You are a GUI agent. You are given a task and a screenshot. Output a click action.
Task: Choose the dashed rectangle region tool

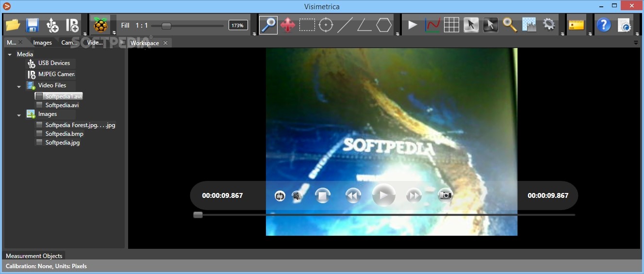pos(307,25)
